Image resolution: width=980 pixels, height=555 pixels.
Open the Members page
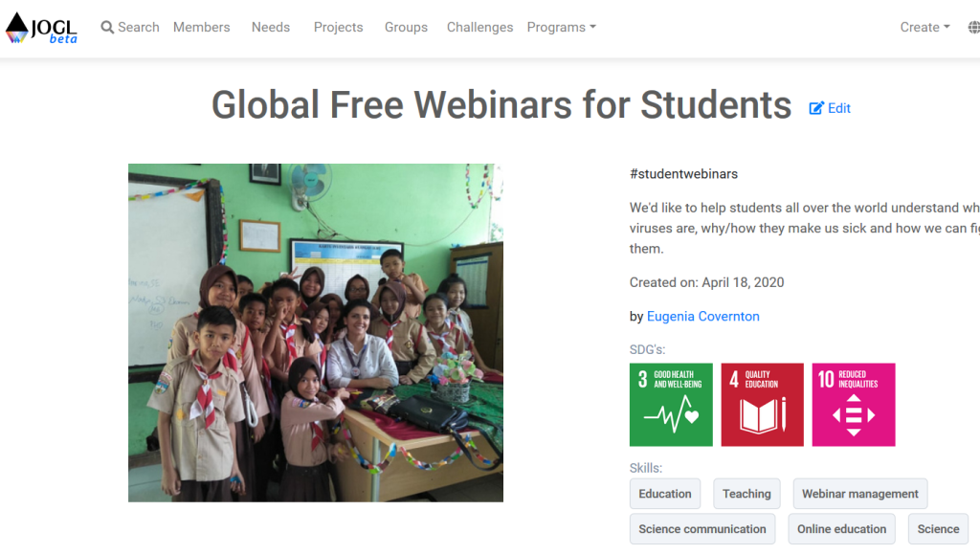(x=201, y=28)
